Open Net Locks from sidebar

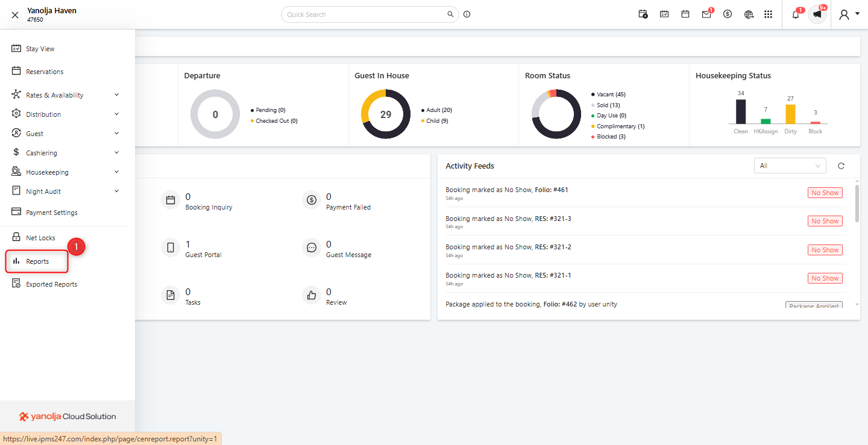(40, 238)
